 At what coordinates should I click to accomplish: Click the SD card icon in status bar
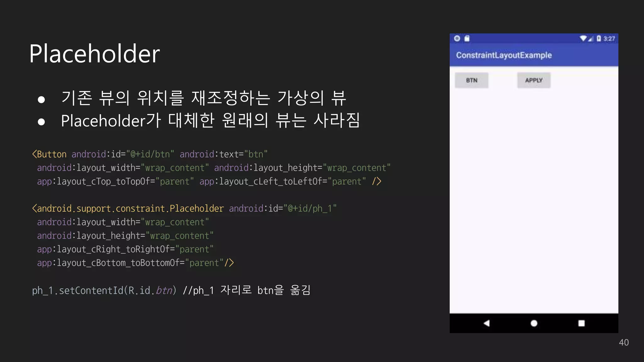pyautogui.click(x=467, y=38)
